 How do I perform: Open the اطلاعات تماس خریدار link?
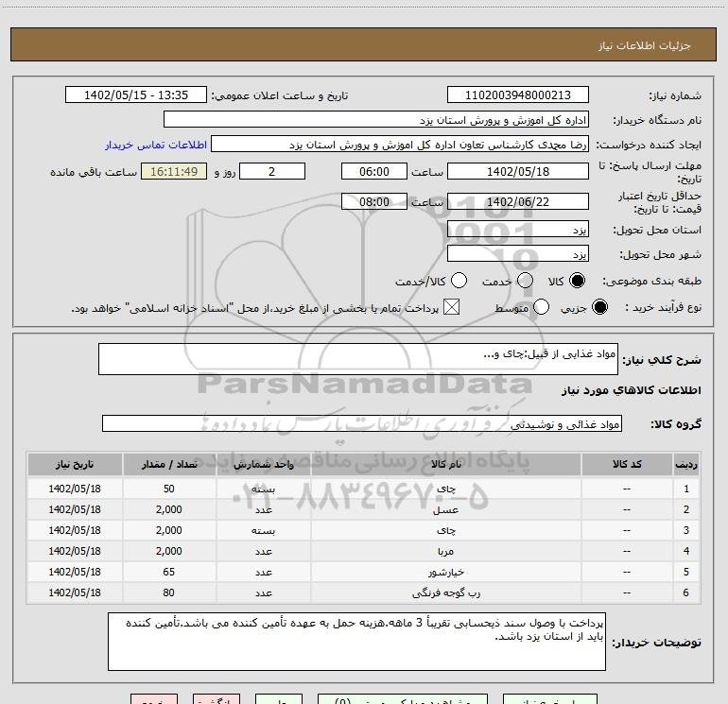click(156, 145)
